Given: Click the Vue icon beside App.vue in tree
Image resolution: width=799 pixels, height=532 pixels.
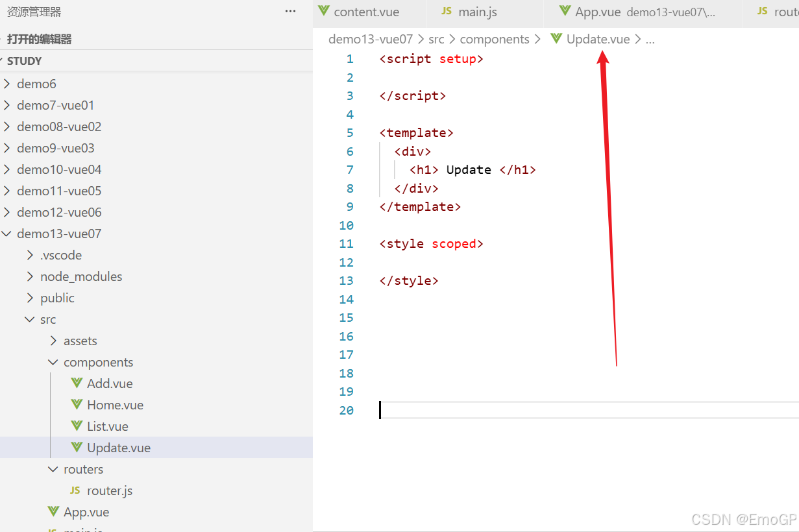Looking at the screenshot, I should [x=54, y=511].
